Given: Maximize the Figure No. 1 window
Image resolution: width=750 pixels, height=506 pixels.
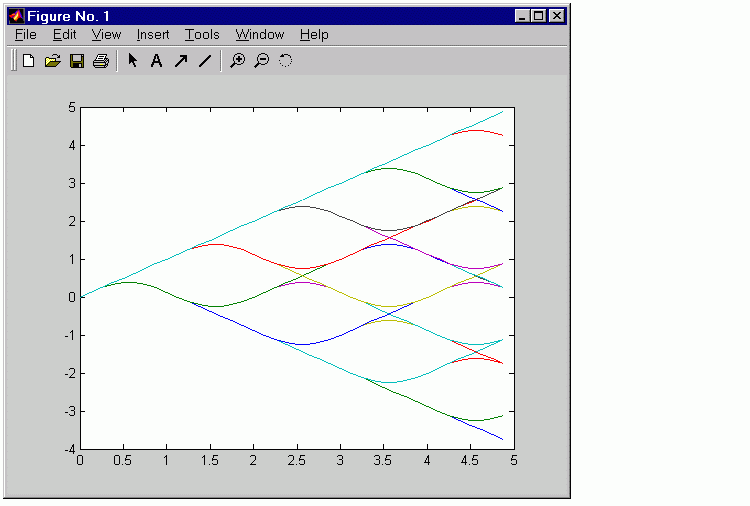Looking at the screenshot, I should click(539, 16).
